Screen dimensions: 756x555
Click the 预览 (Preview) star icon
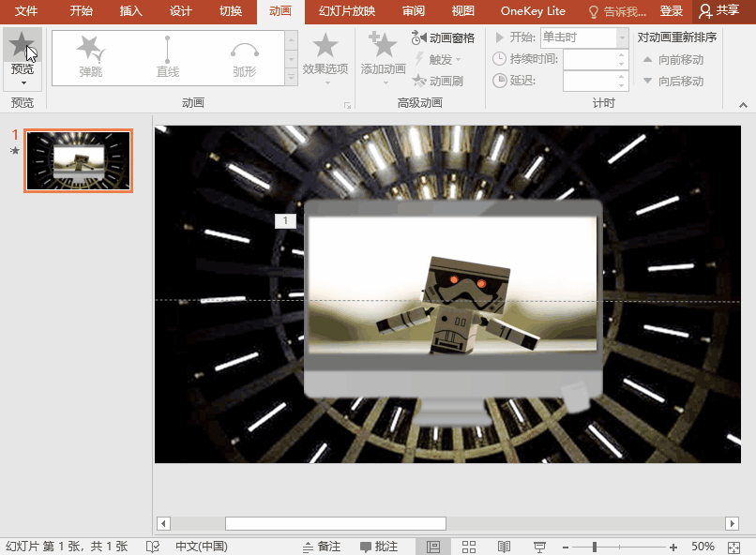pos(22,44)
